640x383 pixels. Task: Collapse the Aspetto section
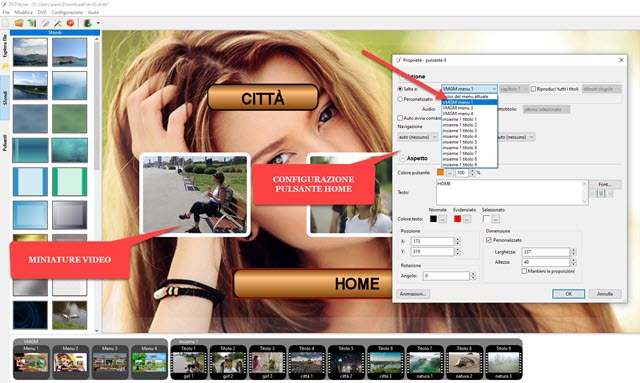pyautogui.click(x=403, y=158)
